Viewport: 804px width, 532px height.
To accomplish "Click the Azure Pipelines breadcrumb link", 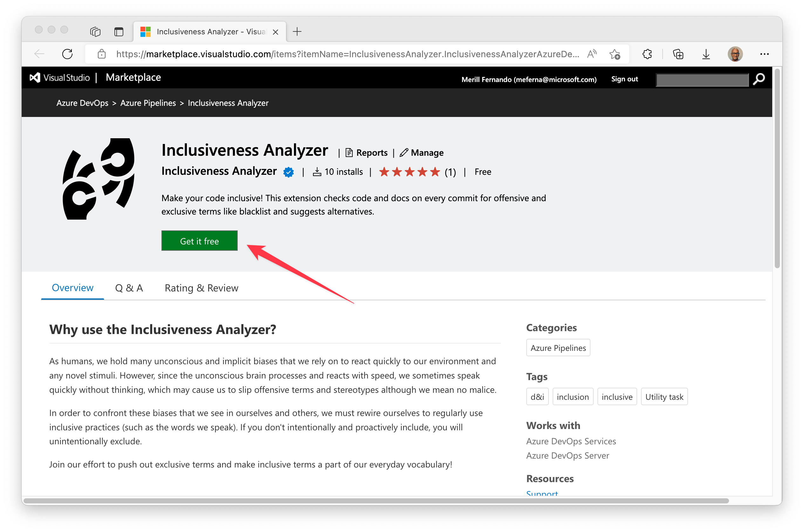I will click(148, 103).
